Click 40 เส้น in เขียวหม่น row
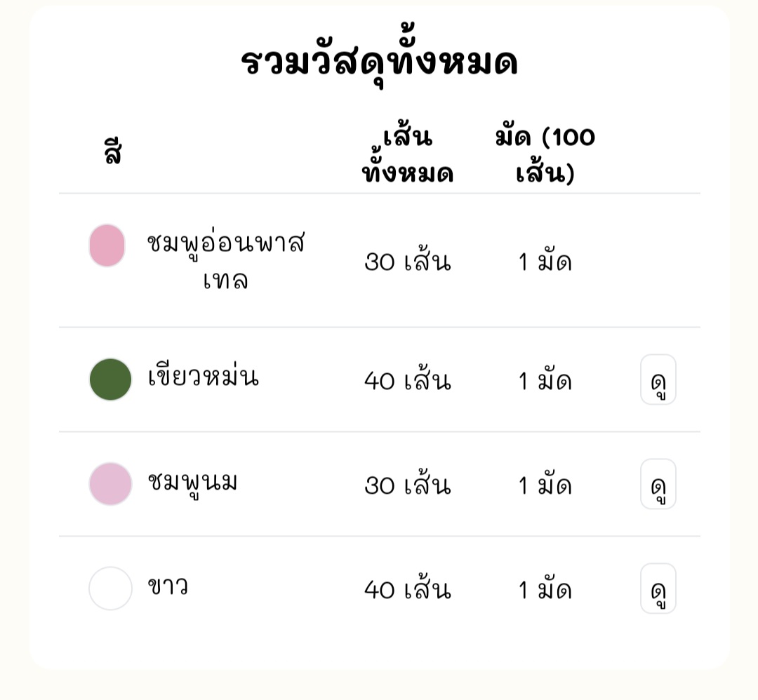This screenshot has height=700, width=758. (408, 379)
